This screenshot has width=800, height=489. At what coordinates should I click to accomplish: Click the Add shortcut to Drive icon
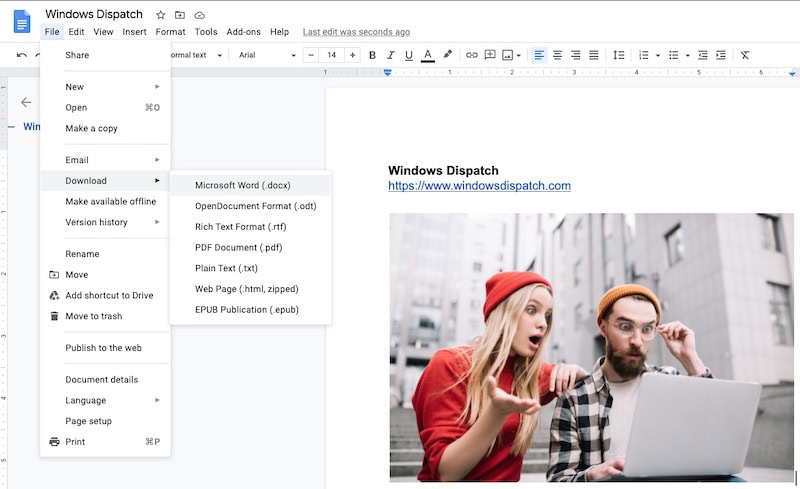click(x=54, y=296)
